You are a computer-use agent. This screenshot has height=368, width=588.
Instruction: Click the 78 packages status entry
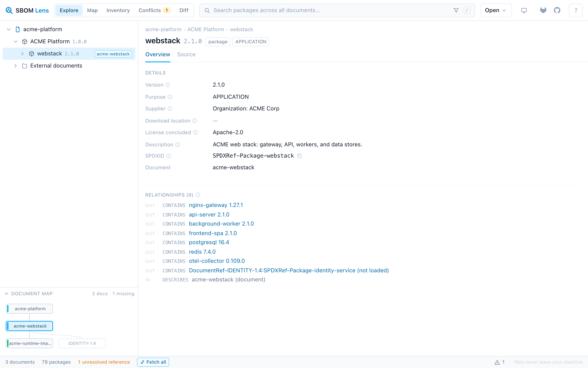pyautogui.click(x=56, y=362)
